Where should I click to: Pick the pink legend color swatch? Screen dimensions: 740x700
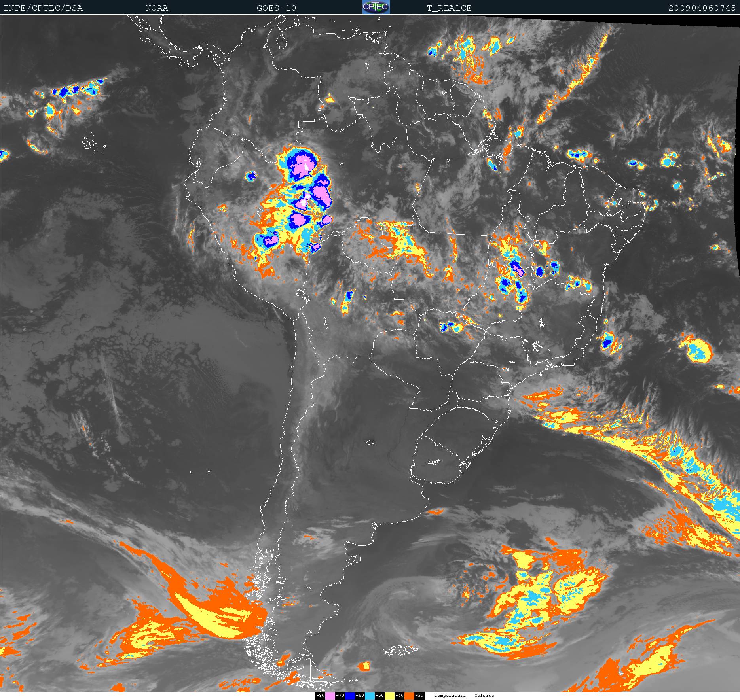(x=330, y=696)
